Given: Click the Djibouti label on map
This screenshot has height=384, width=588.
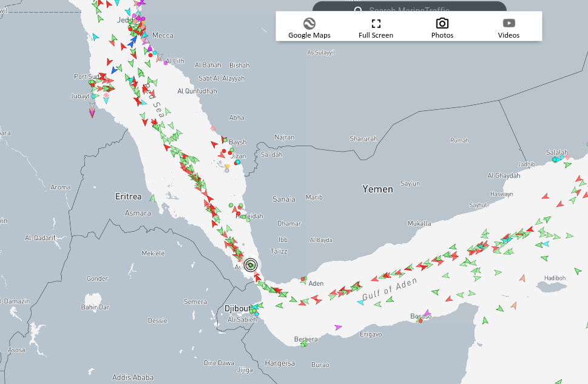Looking at the screenshot, I should click(x=237, y=308).
